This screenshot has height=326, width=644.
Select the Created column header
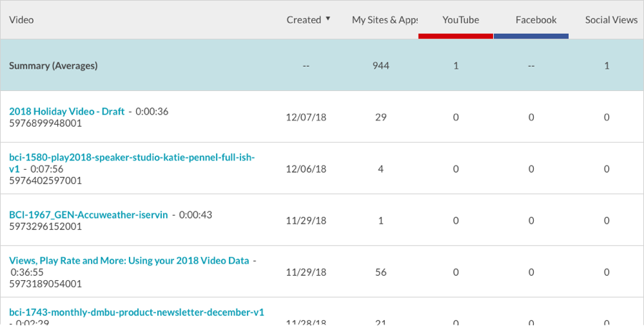click(x=303, y=20)
